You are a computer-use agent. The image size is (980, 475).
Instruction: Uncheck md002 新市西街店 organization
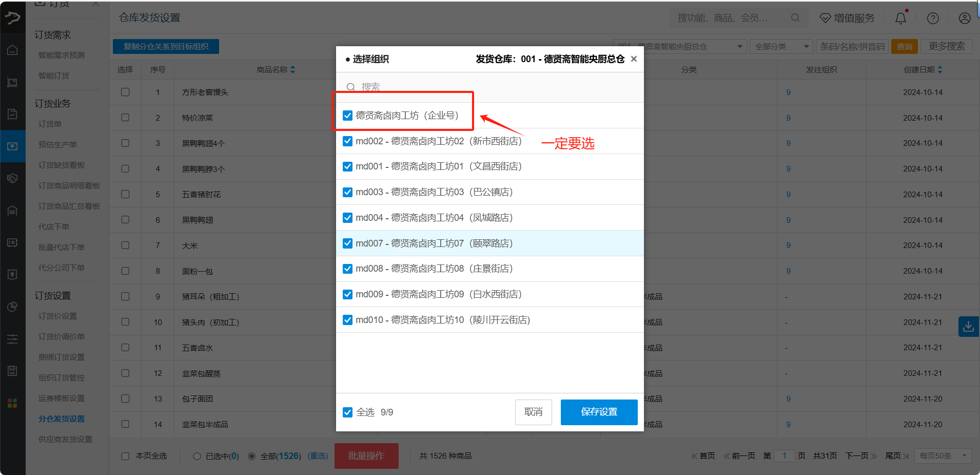pyautogui.click(x=347, y=141)
